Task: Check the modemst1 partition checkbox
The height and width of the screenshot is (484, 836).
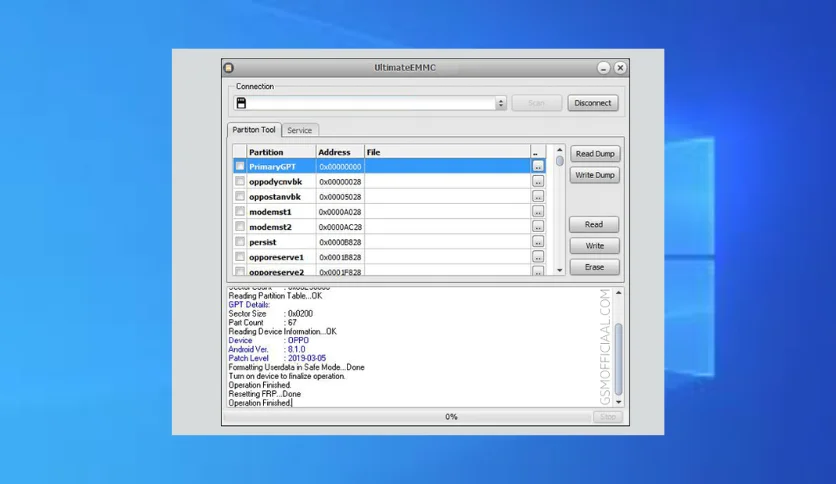Action: click(x=240, y=211)
